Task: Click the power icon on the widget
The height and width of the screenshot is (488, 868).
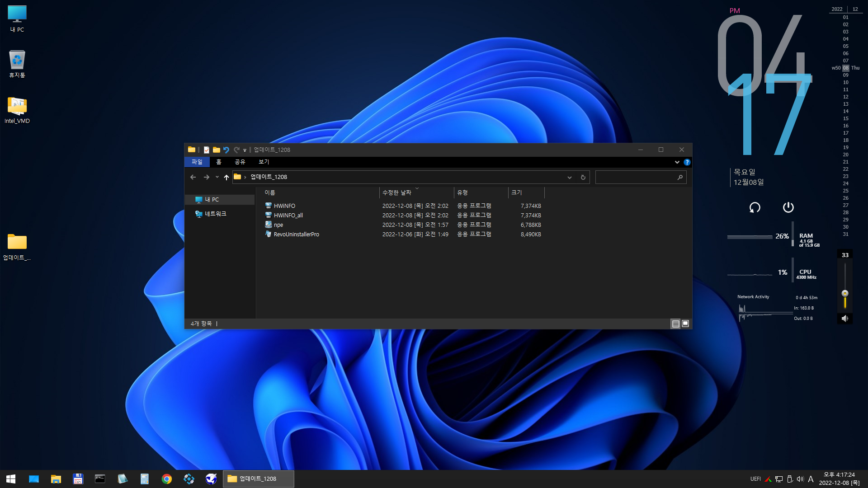Action: click(788, 207)
